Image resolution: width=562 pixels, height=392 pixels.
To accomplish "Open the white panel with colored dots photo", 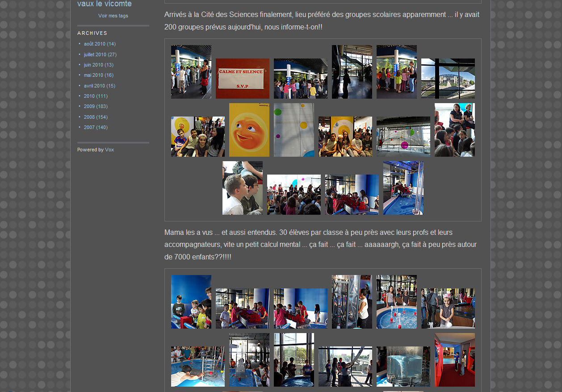I will (294, 130).
